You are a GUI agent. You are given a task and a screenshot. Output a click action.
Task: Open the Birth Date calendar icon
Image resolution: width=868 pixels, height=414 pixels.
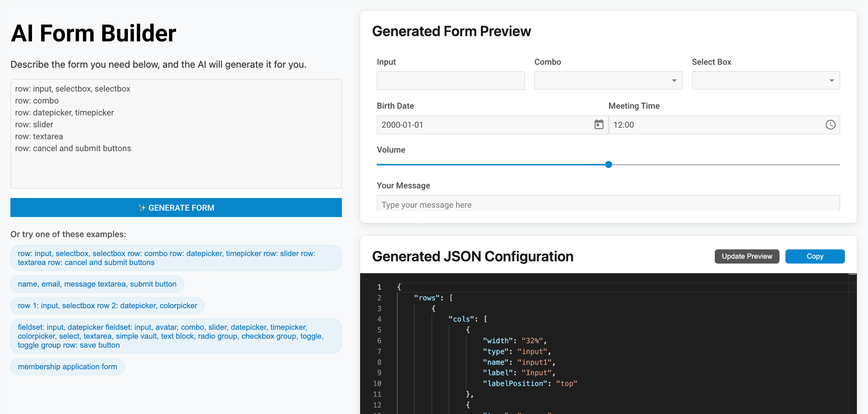click(x=599, y=125)
